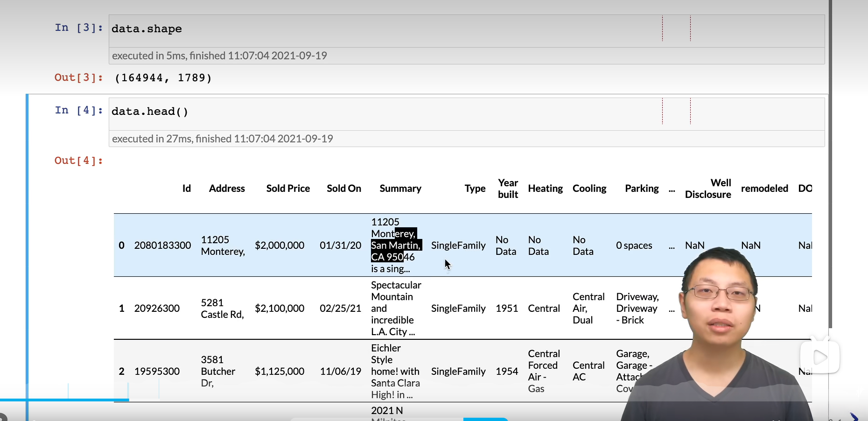Click row index 2 label
The image size is (868, 421).
coord(121,372)
